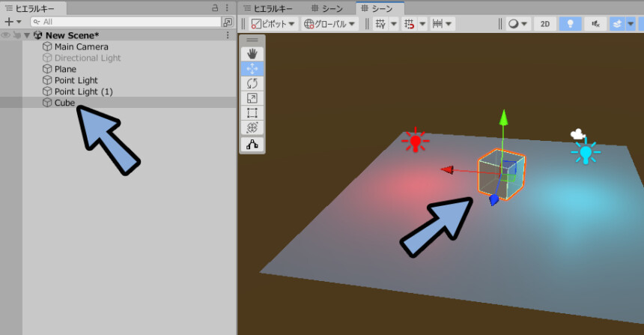Click the red point light gizmo

pyautogui.click(x=416, y=141)
